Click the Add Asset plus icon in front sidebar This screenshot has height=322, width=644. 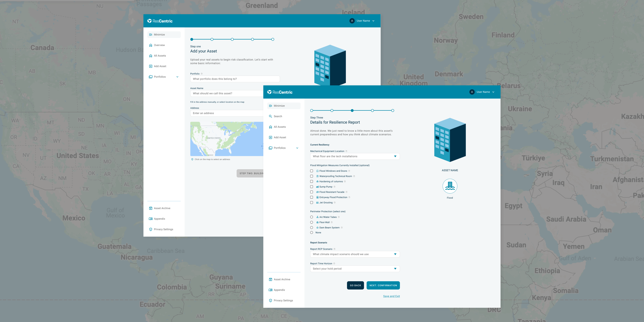pyautogui.click(x=271, y=138)
